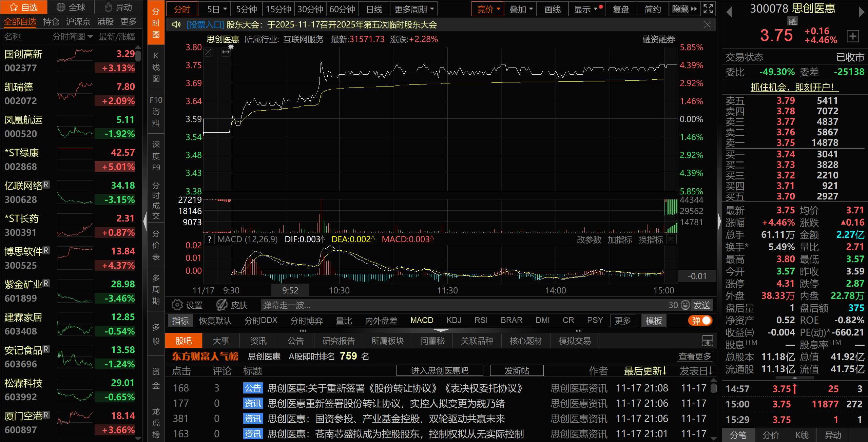Click the MACD help question mark icon
Viewport: 868px width, 442px height.
pyautogui.click(x=210, y=239)
